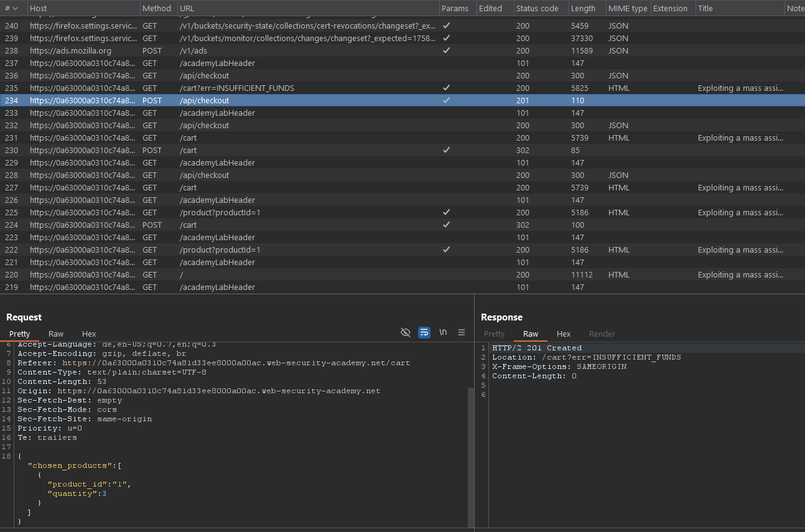Sort history by MIME type column
The width and height of the screenshot is (805, 532).
(628, 9)
